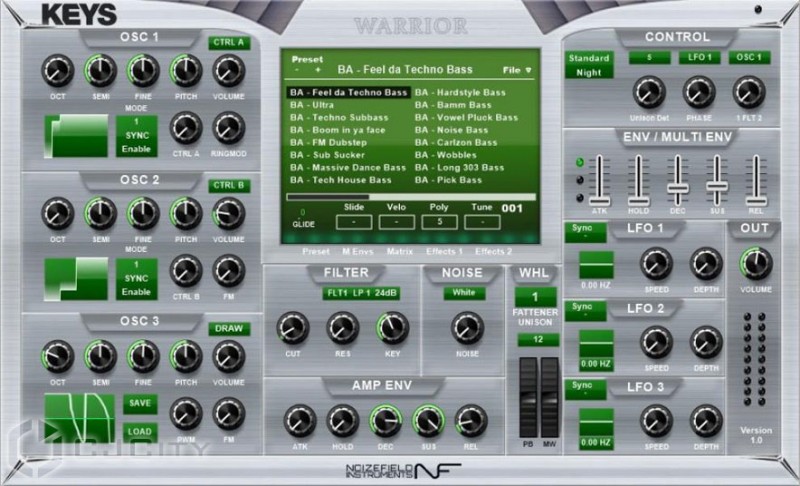Click the AMP ENV REL knob
Image resolution: width=800 pixels, height=486 pixels.
[x=471, y=421]
